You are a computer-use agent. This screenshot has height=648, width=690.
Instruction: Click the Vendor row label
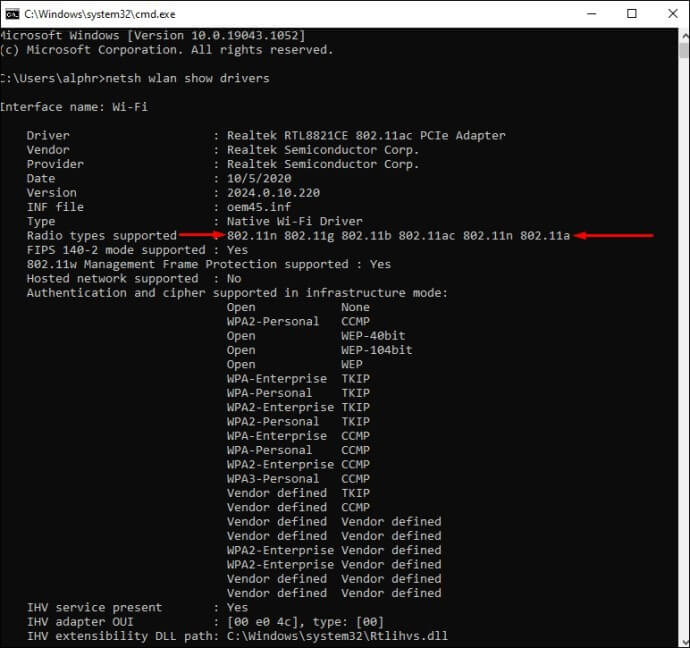pyautogui.click(x=48, y=150)
